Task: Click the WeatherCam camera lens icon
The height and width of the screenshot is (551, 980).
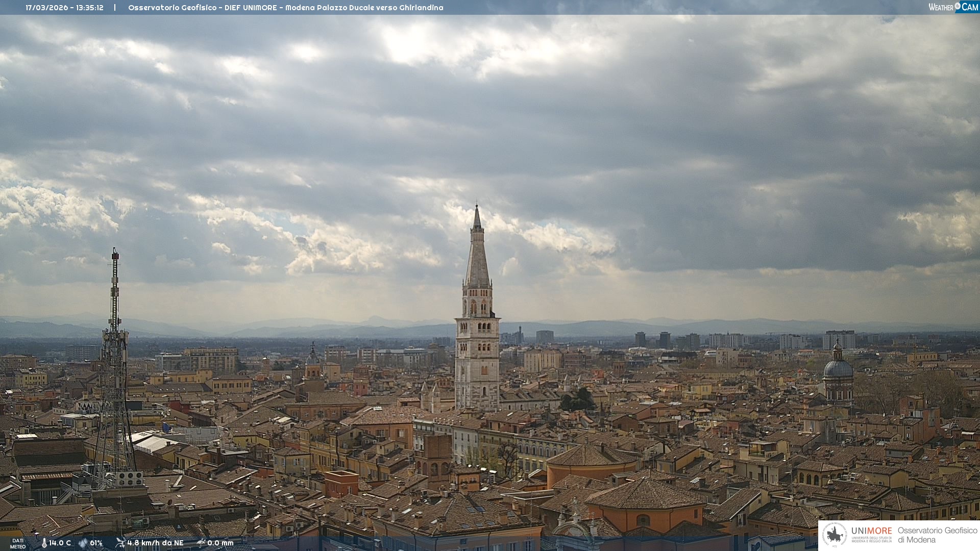Action: (x=958, y=6)
